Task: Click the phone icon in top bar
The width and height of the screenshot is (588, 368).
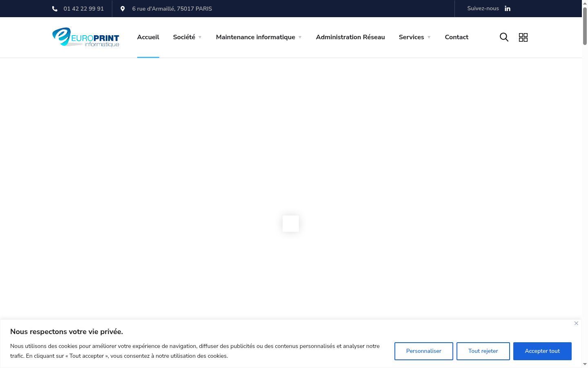Action: [x=55, y=9]
